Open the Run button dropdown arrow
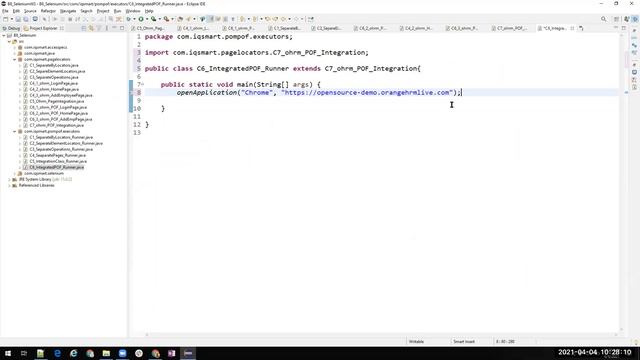The width and height of the screenshot is (640, 360). click(x=147, y=19)
